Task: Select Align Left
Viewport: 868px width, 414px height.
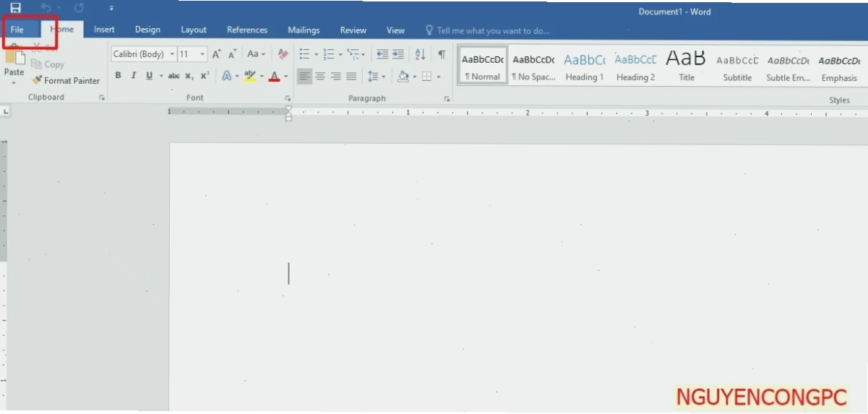Action: coord(304,76)
